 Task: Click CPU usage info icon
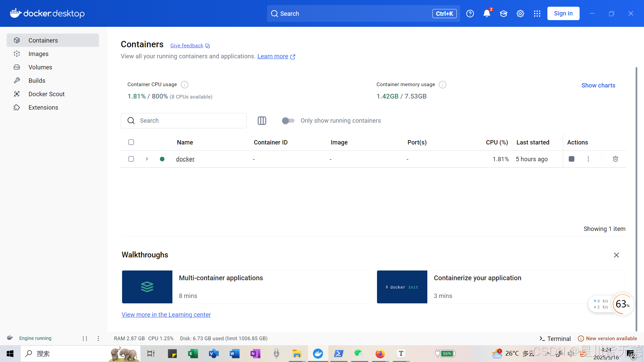[x=184, y=84]
